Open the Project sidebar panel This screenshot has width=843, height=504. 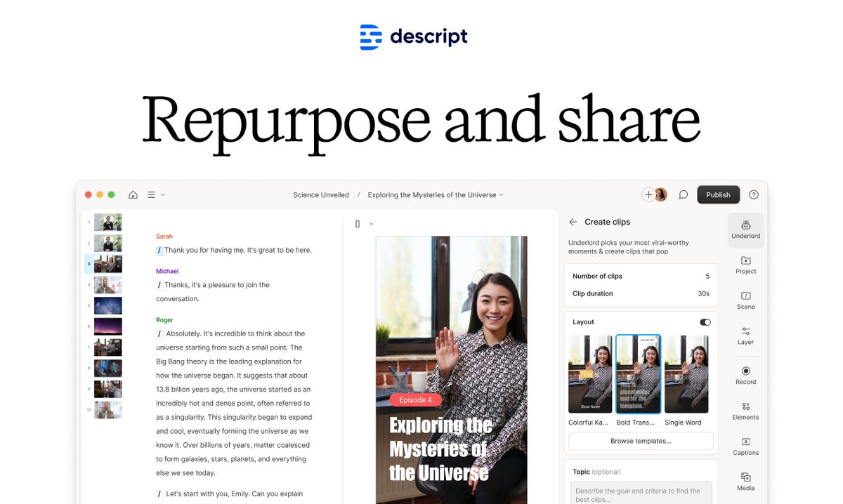746,265
